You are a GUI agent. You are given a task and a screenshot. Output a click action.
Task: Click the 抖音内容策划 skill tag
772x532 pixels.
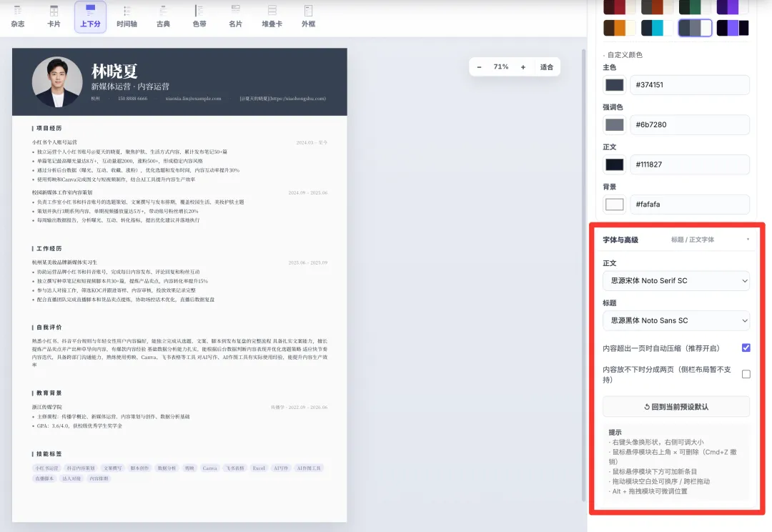81,468
